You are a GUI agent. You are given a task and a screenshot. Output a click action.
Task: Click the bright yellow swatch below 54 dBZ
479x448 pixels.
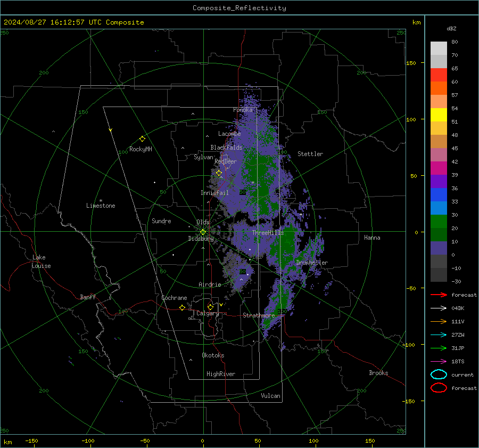point(439,115)
